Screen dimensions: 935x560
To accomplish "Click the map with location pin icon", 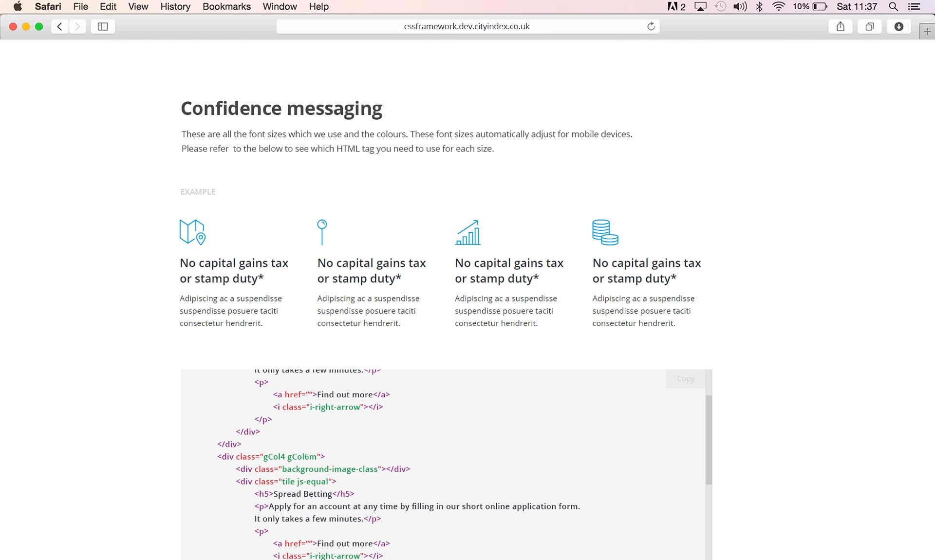I will coord(192,232).
